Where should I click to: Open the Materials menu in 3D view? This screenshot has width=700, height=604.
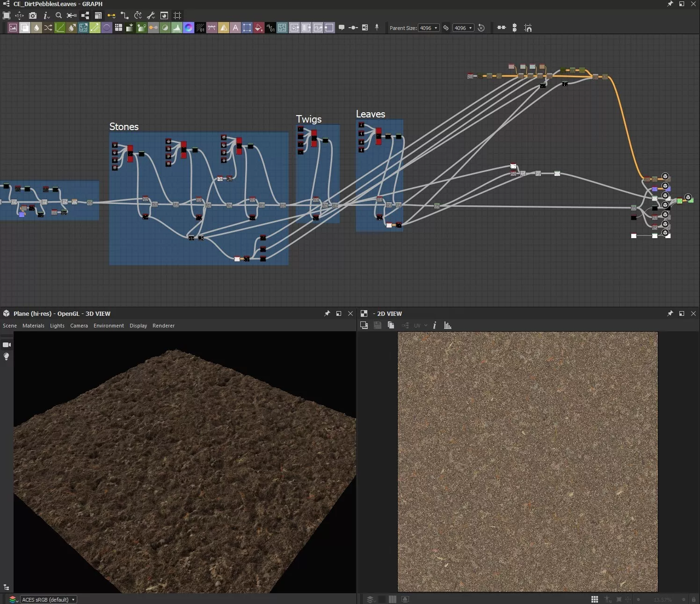33,326
